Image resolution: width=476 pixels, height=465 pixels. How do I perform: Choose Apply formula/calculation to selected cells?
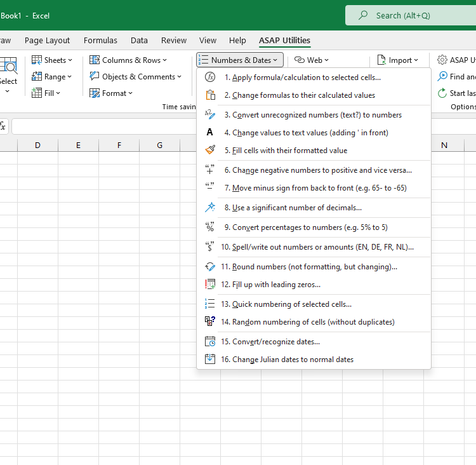314,77
